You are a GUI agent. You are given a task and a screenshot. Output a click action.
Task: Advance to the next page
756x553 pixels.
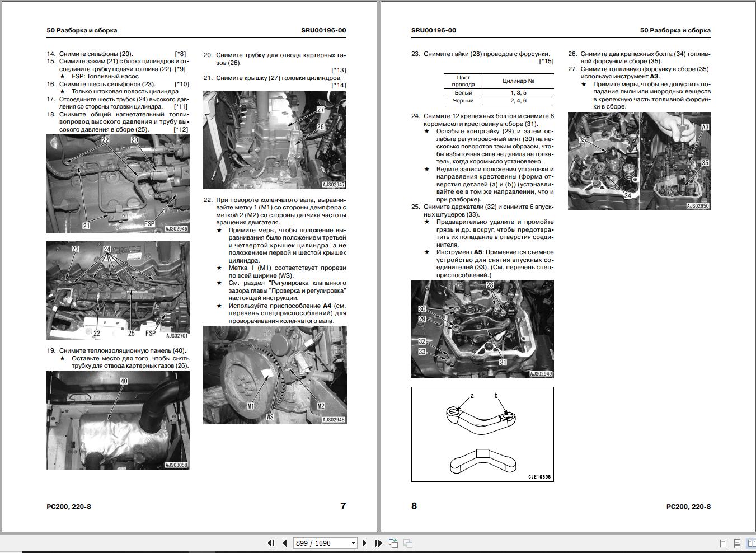pyautogui.click(x=365, y=543)
